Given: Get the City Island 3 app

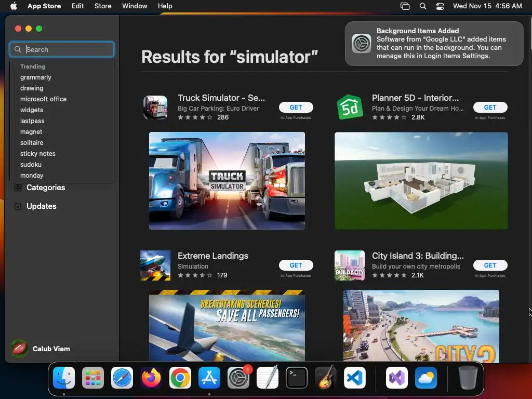Looking at the screenshot, I should [490, 265].
